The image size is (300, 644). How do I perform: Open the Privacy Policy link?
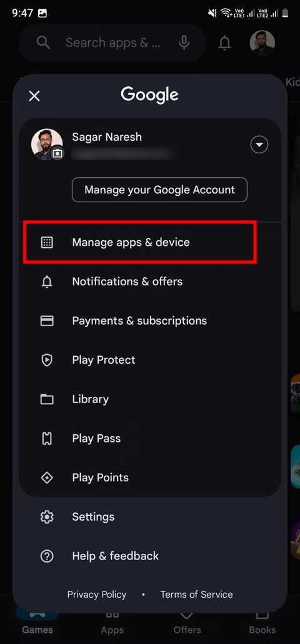pos(97,595)
